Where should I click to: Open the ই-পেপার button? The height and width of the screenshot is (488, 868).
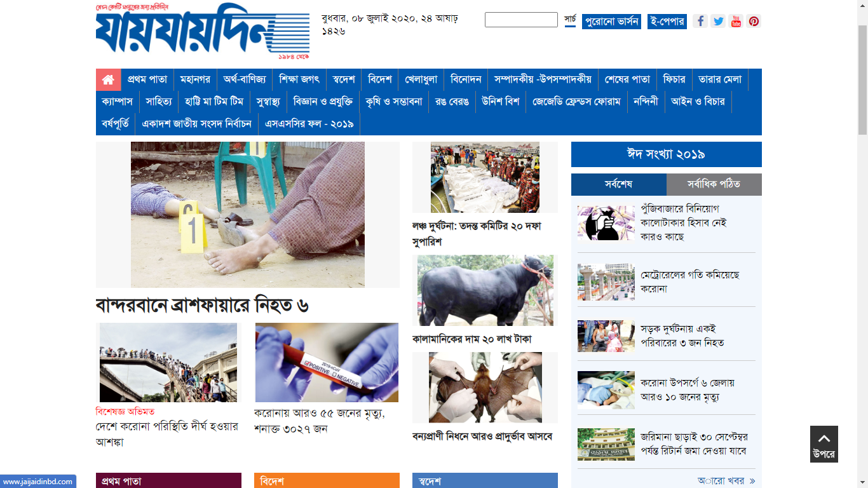667,22
